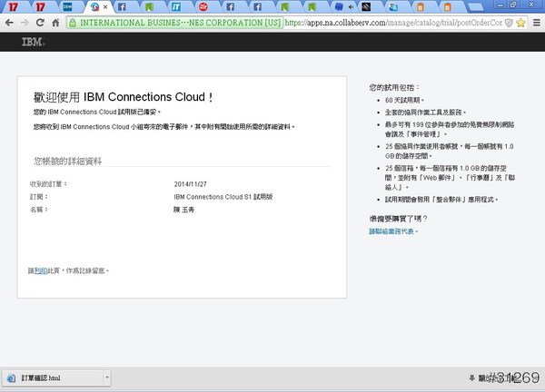The width and height of the screenshot is (545, 392).
Task: Open the Chrome hamburger menu
Action: tap(535, 22)
